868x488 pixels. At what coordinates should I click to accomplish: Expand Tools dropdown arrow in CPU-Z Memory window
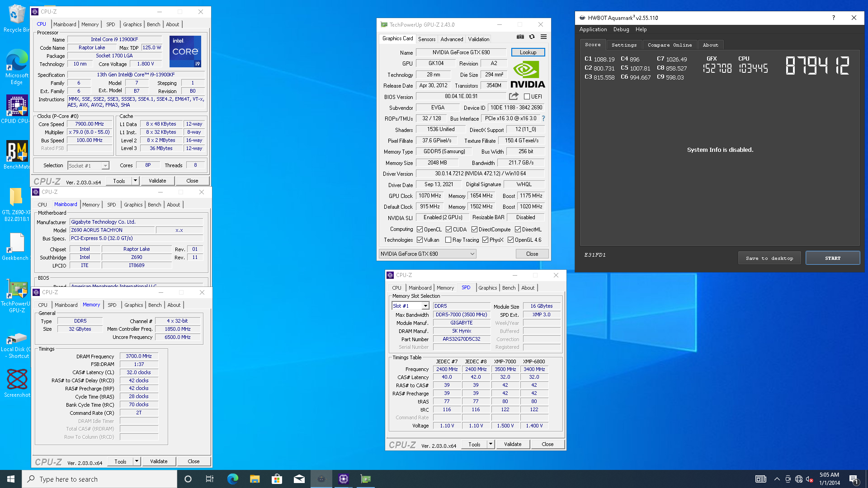pos(136,461)
